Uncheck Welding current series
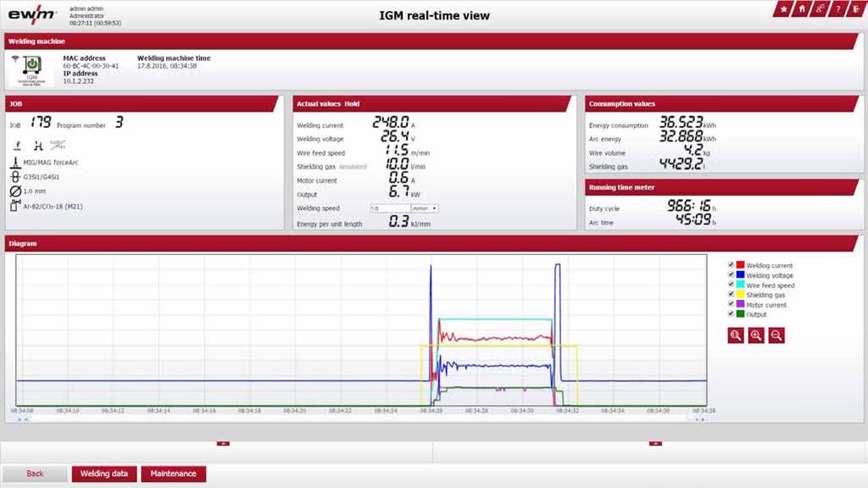Screen dimensions: 868x488 731,265
